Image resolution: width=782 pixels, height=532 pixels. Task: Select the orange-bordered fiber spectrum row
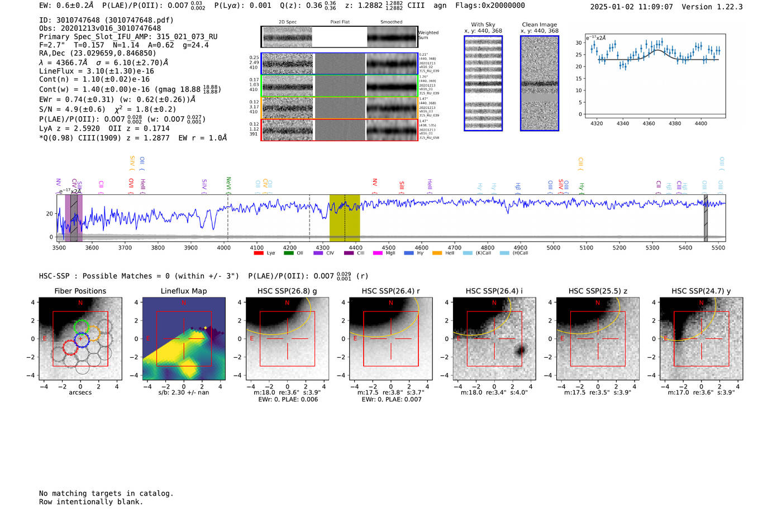click(340, 108)
